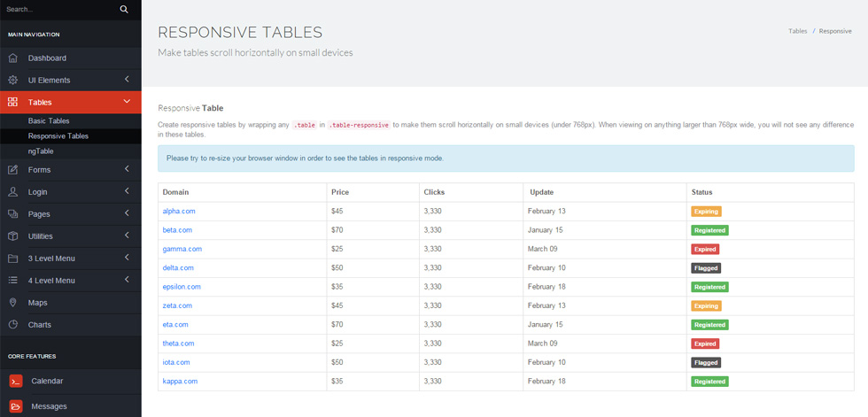Open the alpha.com domain link

(179, 212)
